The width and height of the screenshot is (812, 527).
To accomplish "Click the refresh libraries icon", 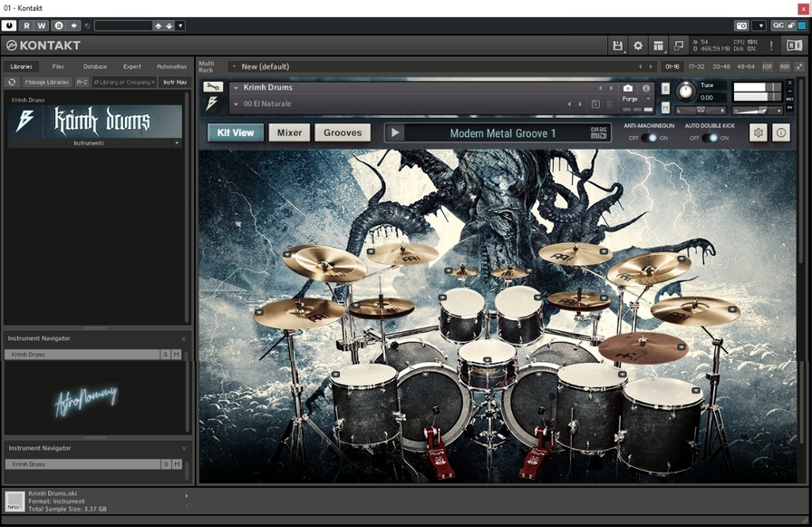I will [x=13, y=83].
